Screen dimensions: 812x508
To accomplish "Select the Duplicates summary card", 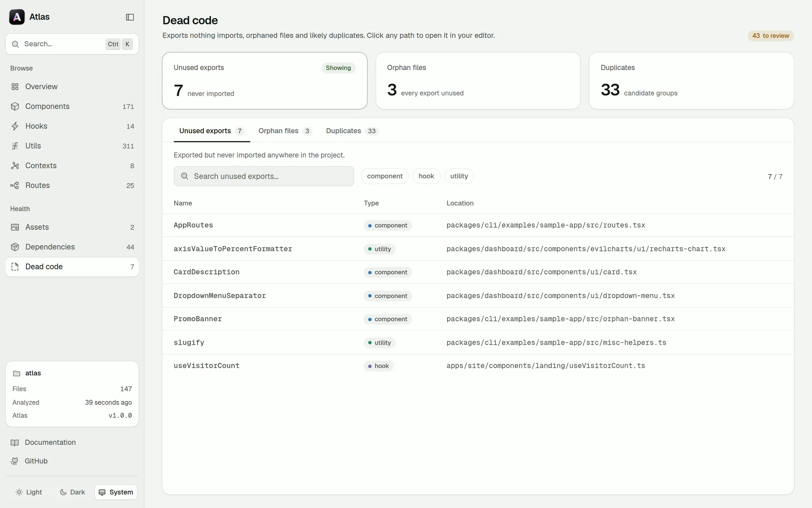I will coord(691,81).
